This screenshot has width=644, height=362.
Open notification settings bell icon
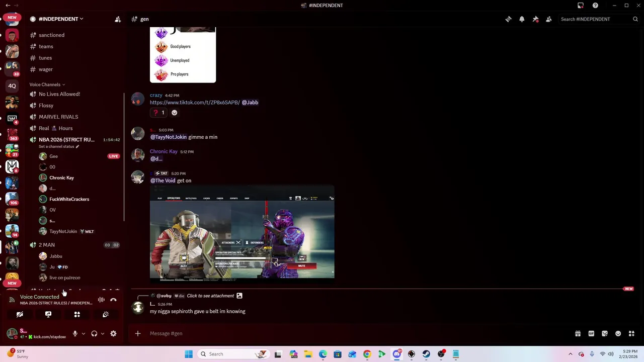[x=522, y=19]
